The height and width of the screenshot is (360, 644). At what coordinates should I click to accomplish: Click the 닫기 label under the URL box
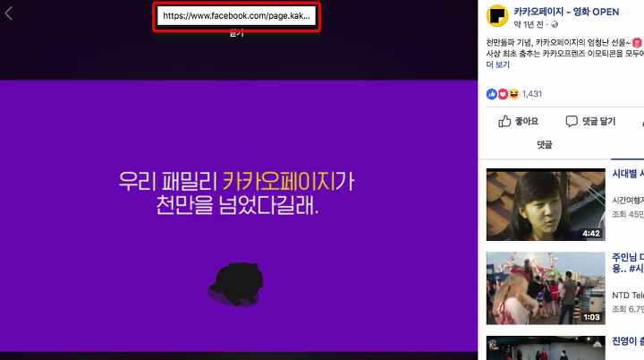click(x=236, y=34)
